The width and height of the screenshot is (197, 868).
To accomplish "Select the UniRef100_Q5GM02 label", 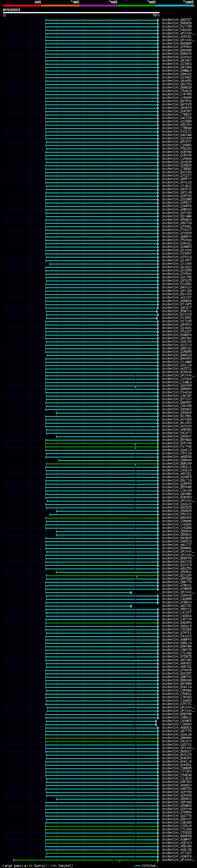I will [x=177, y=535].
